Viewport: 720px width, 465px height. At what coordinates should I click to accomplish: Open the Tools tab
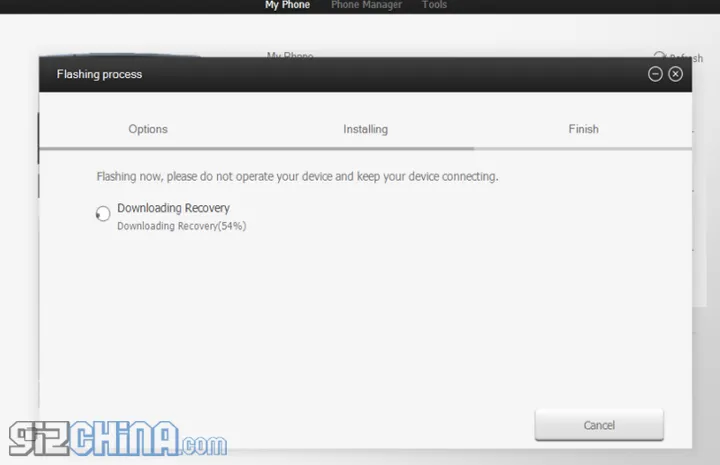coord(434,6)
